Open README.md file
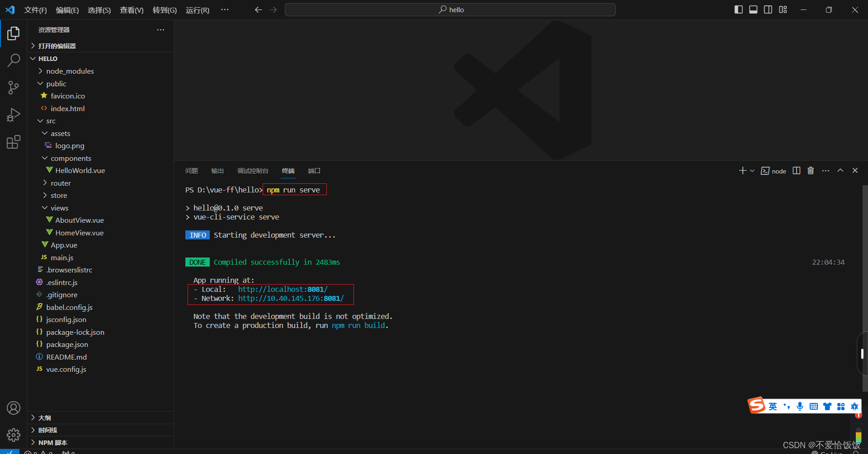868x454 pixels. coord(100,357)
